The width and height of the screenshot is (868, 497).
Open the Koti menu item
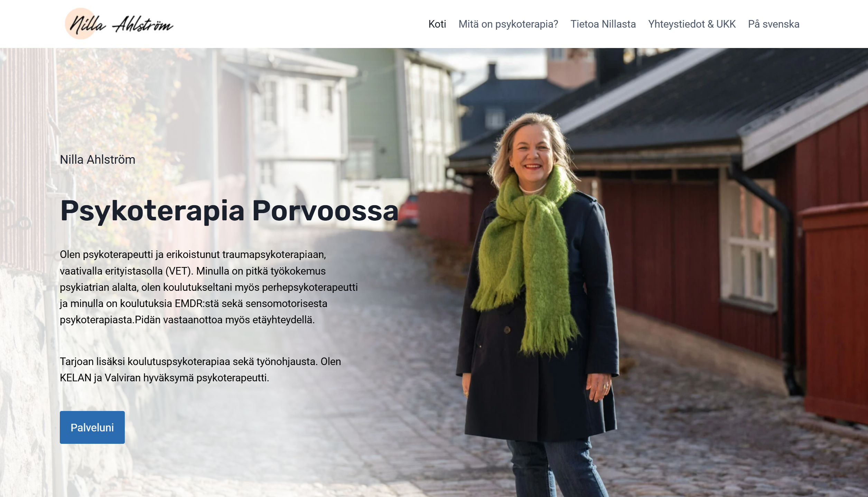[x=437, y=24]
